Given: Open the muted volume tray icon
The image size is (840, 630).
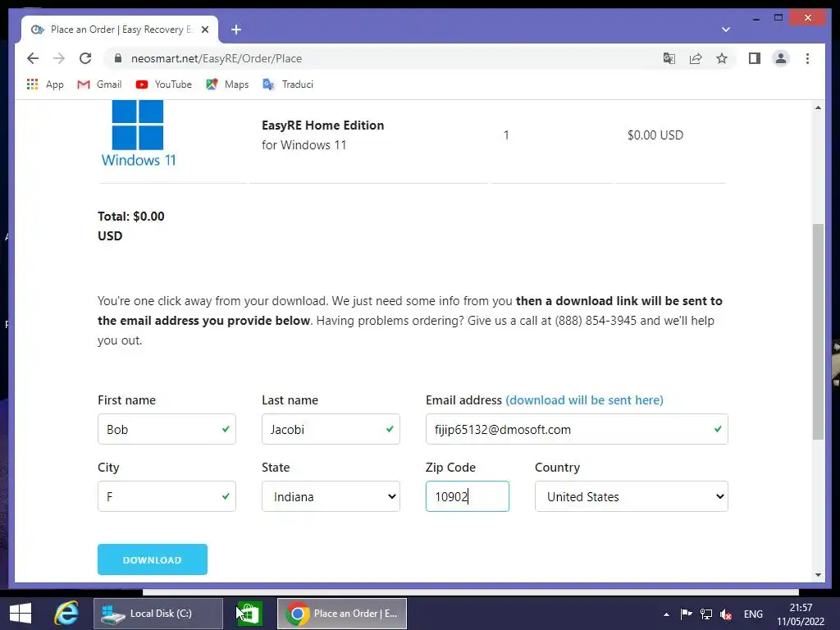Looking at the screenshot, I should (726, 614).
